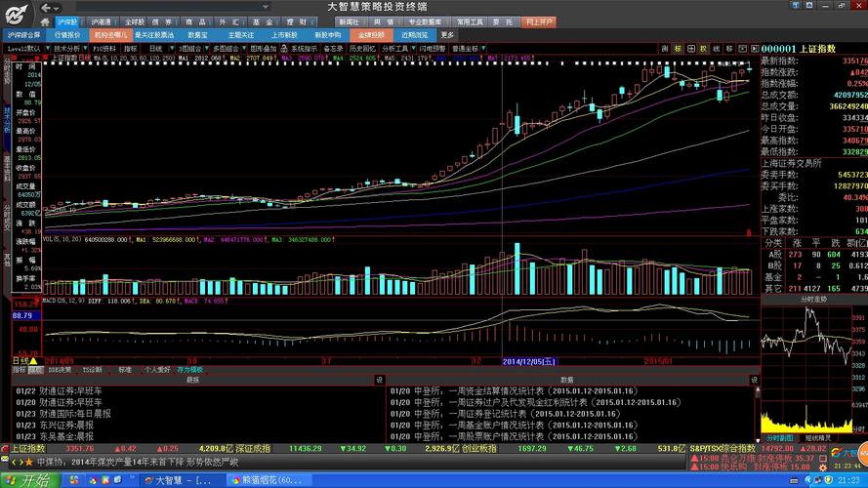Select the 基金 tab

click(x=263, y=22)
